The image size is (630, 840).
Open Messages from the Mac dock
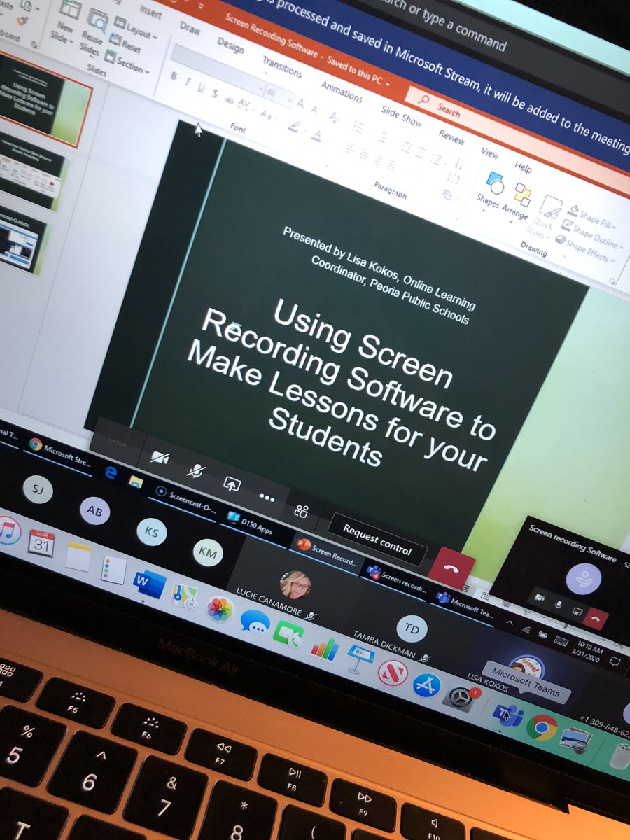click(x=254, y=622)
